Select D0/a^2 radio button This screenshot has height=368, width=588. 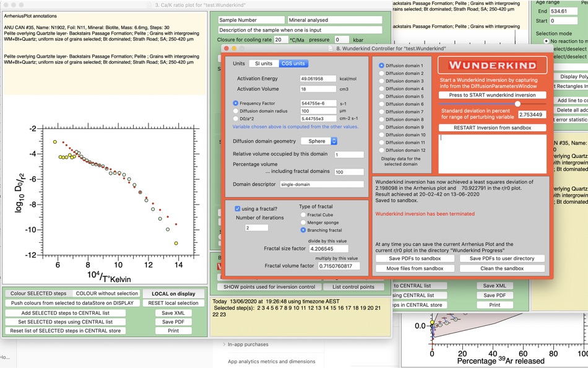235,118
